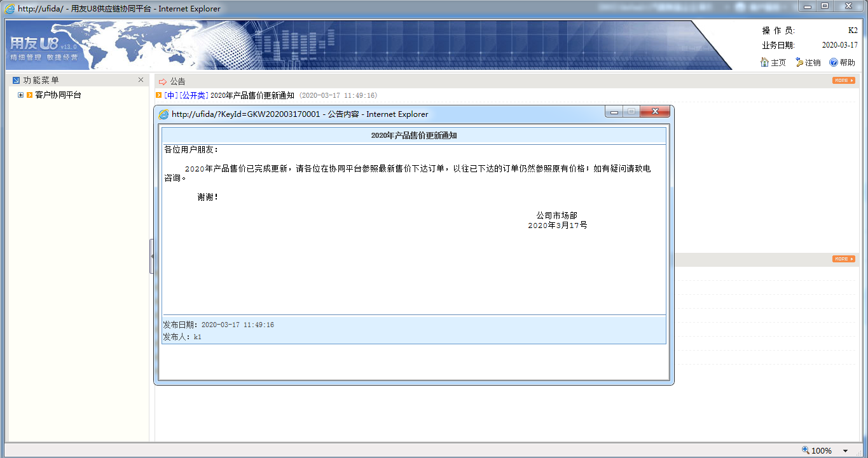The width and height of the screenshot is (868, 458).
Task: Click the lower section's MORE button
Action: click(843, 259)
